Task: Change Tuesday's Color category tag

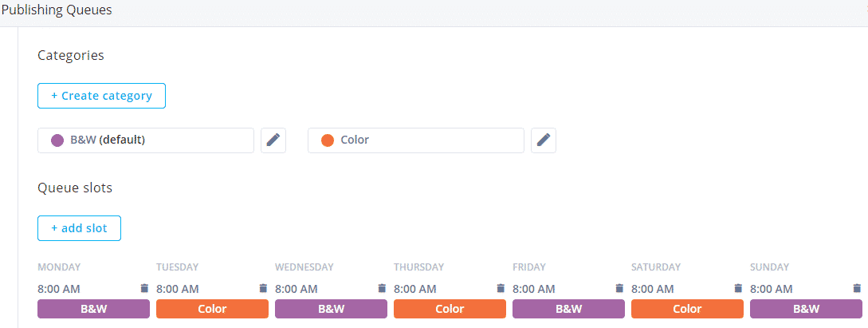Action: [212, 309]
